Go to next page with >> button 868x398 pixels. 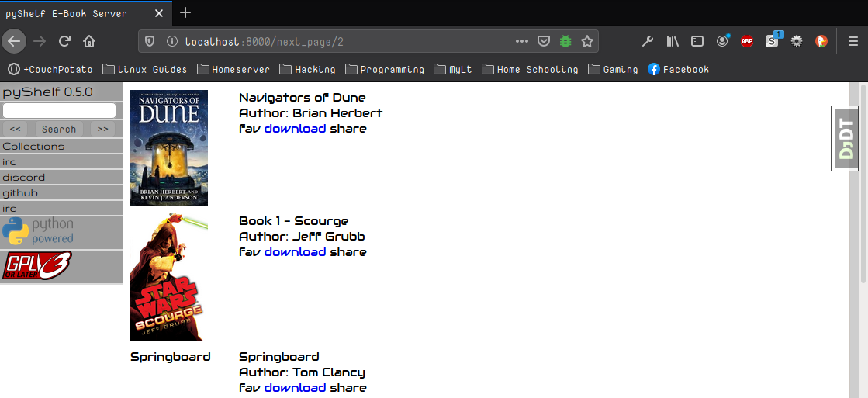coord(102,129)
